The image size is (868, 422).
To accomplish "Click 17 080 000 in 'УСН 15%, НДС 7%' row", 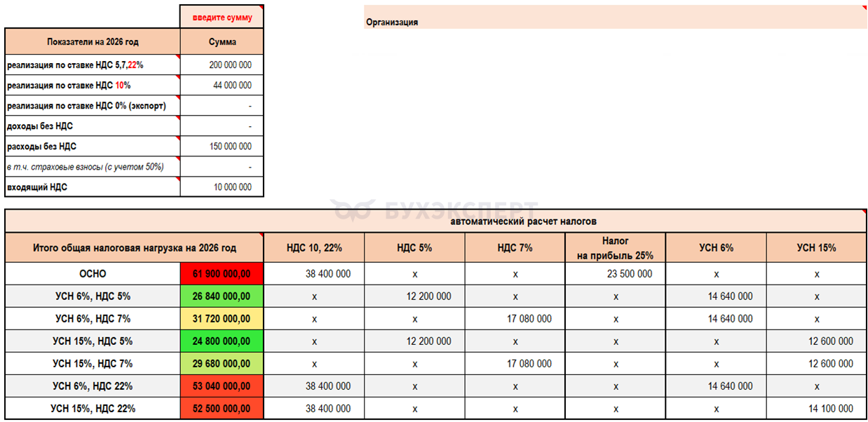I will click(515, 364).
